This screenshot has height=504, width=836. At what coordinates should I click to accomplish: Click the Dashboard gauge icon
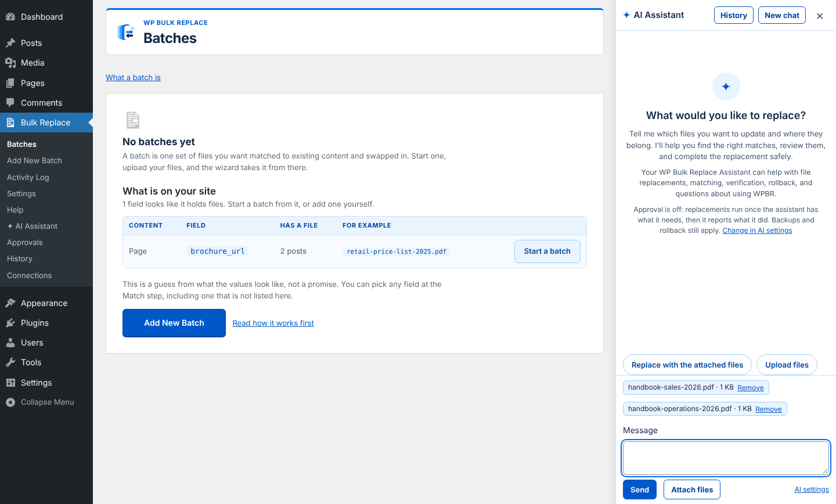(10, 17)
